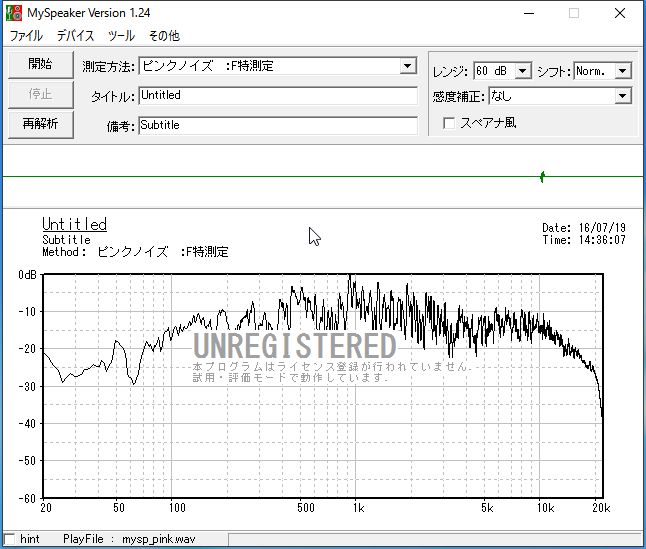Viewport: 646px width, 549px height.
Task: Click the green waveform marker
Action: pyautogui.click(x=543, y=177)
